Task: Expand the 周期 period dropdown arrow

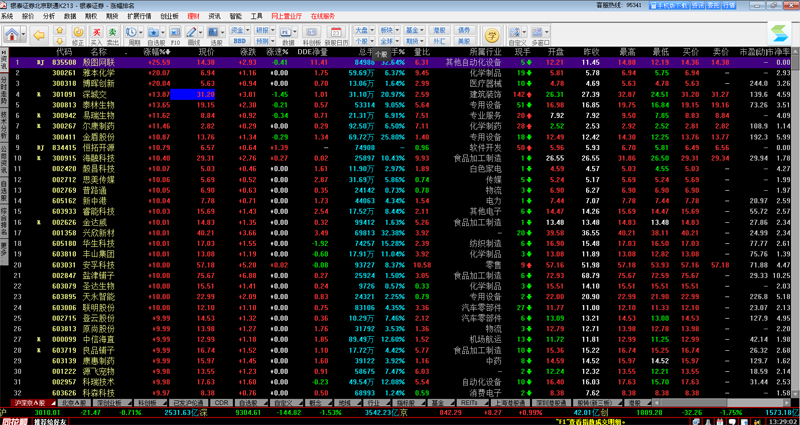Action: (141, 31)
